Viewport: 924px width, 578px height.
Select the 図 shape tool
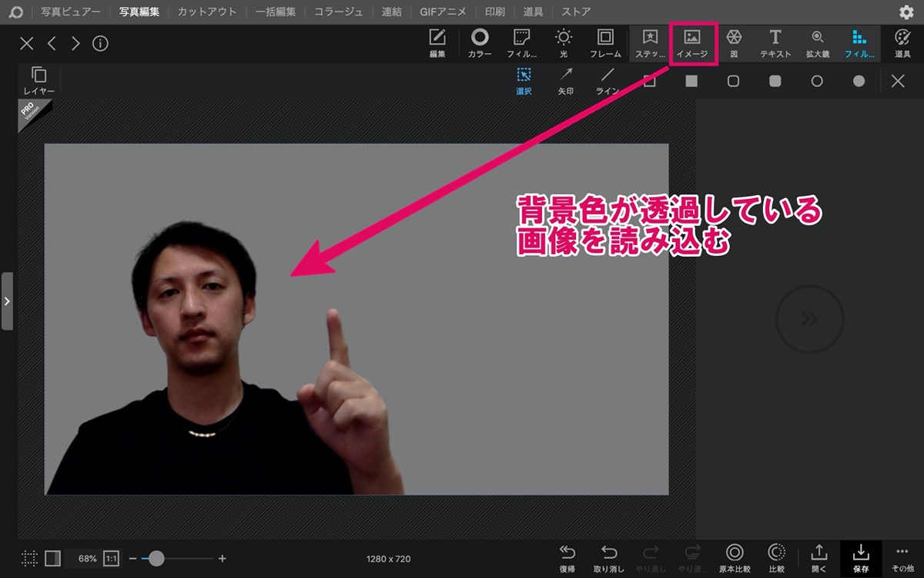click(x=734, y=44)
